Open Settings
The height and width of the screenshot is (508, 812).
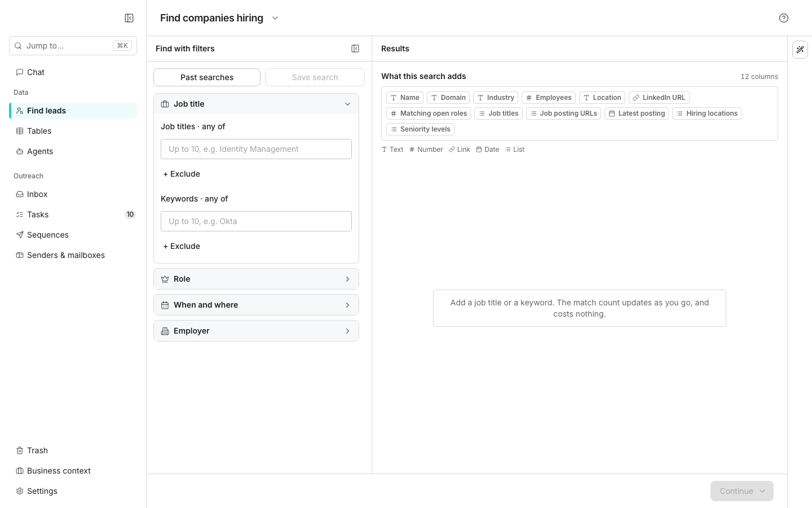click(73, 491)
